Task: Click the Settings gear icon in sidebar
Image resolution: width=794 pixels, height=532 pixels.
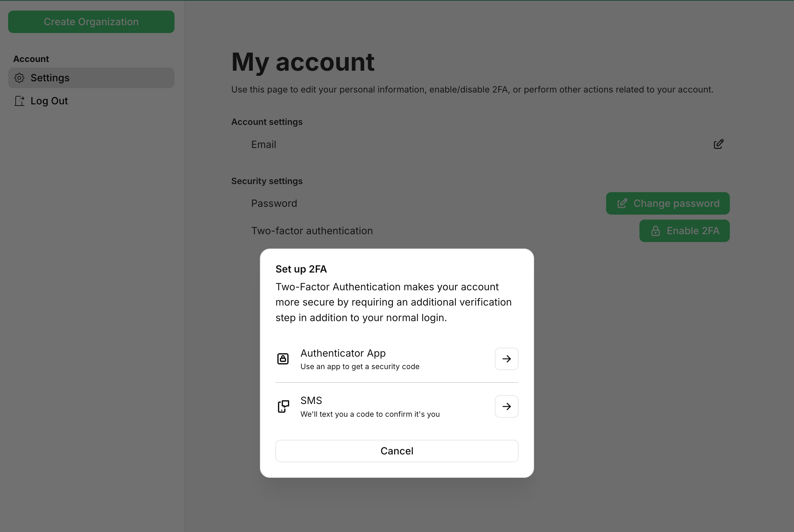Action: coord(19,78)
